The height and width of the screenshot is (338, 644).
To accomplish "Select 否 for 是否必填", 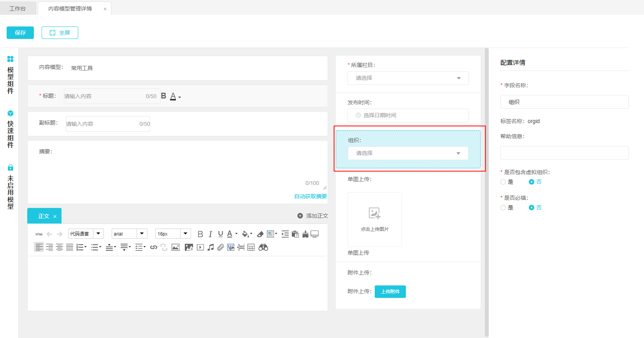I will 531,208.
